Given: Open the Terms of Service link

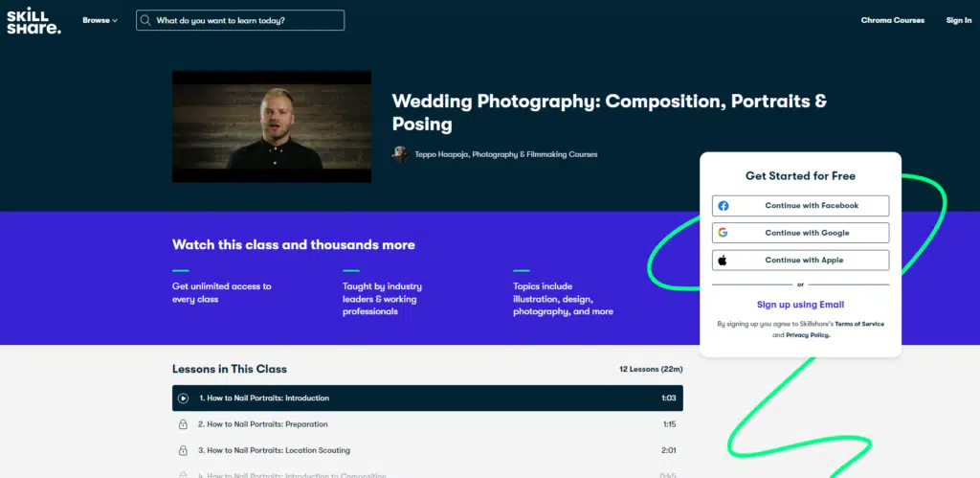Looking at the screenshot, I should 859,324.
